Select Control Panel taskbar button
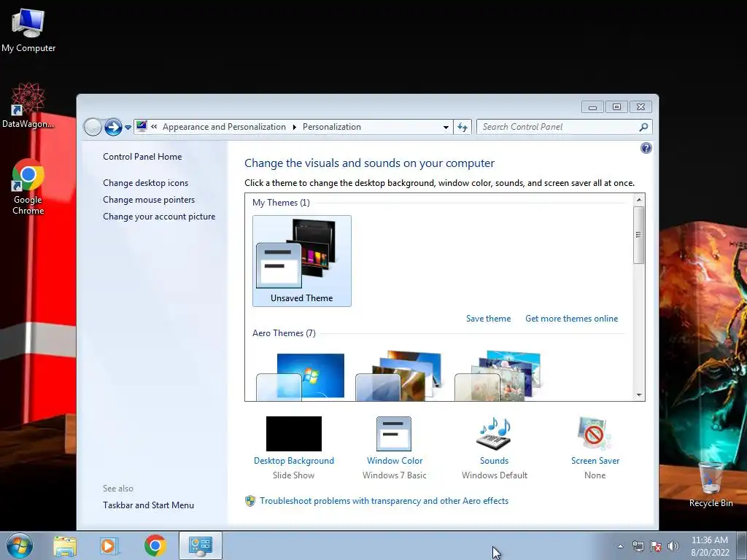747x560 pixels. tap(201, 545)
